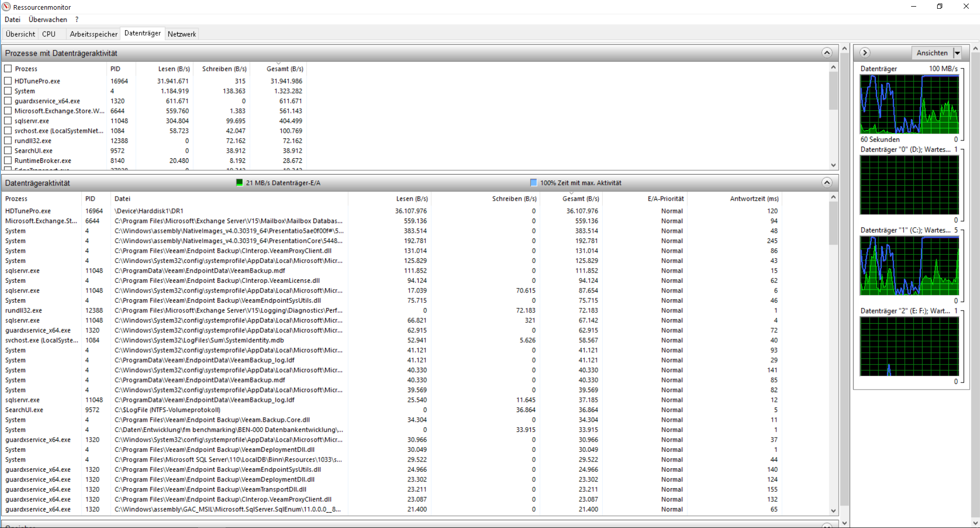Sort by the Antwortzeit (ms) column header
980x528 pixels.
(754, 199)
